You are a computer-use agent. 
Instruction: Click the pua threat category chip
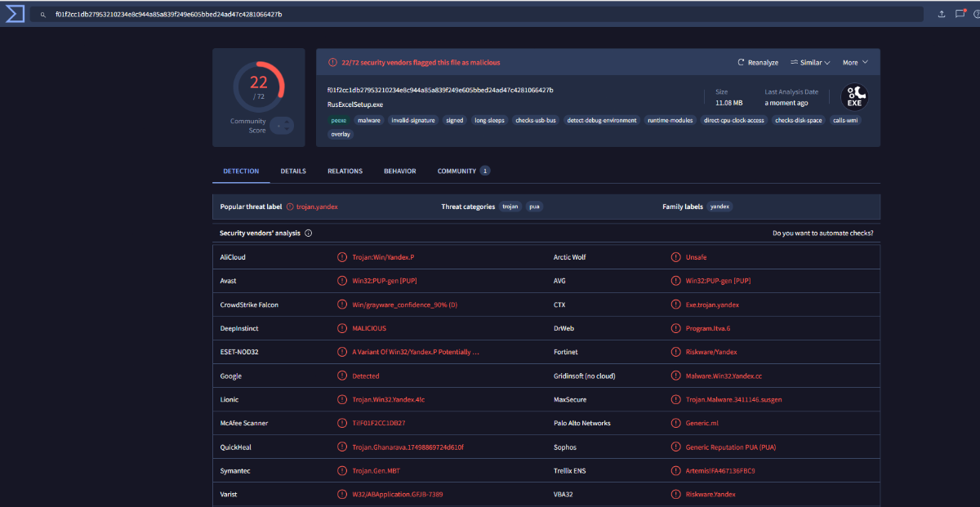coord(534,207)
